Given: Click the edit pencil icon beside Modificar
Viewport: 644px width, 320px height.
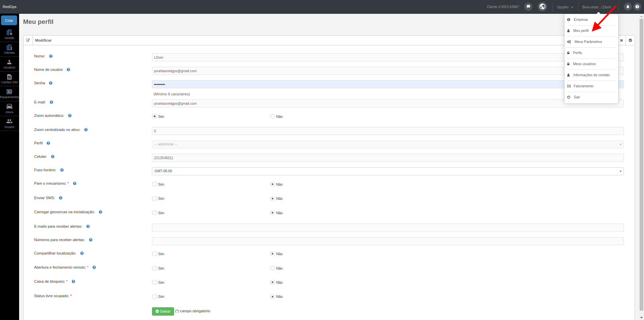Looking at the screenshot, I should click(28, 40).
